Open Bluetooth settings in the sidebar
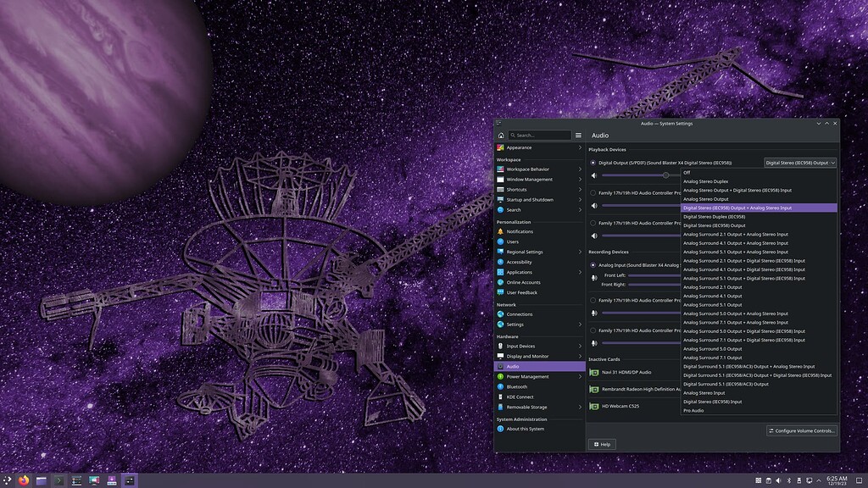The image size is (868, 488). click(x=516, y=386)
